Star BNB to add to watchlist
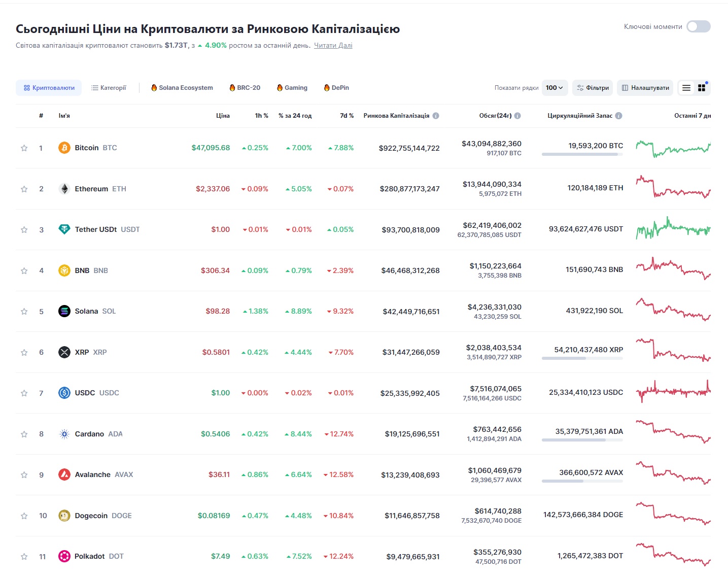The width and height of the screenshot is (728, 576). [x=24, y=270]
